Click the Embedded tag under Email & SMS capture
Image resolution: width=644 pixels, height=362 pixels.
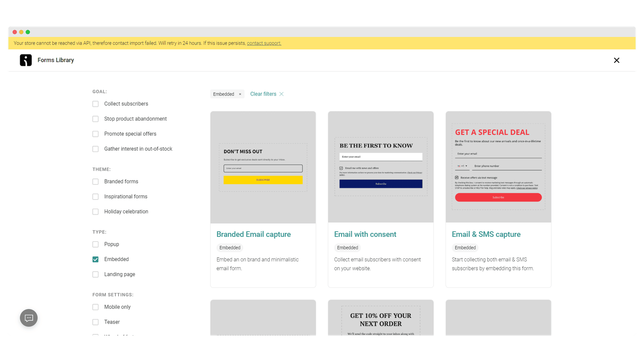(465, 248)
